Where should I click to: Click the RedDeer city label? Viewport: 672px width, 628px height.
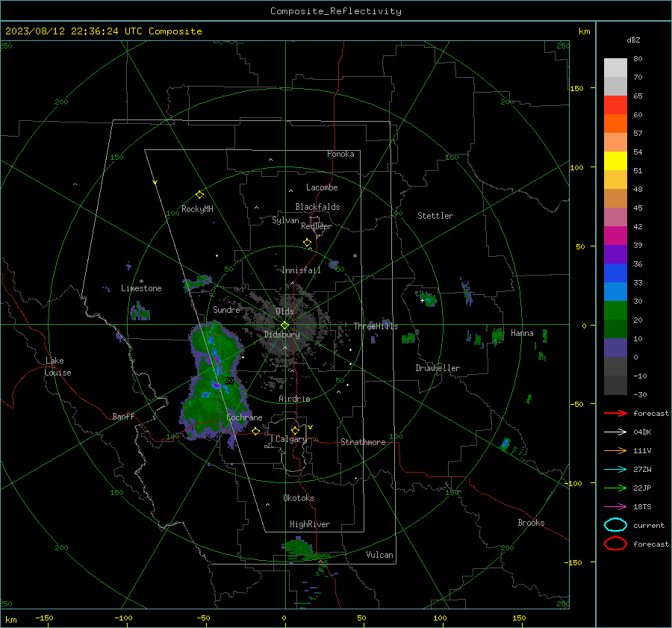coord(317,226)
